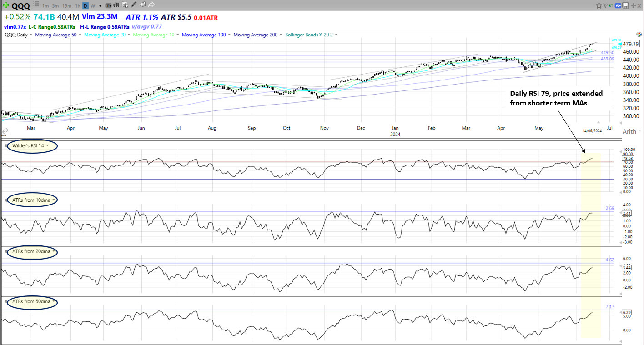Screen dimensions: 644x345
Task: Select the pencil drawing tools icon
Action: (x=134, y=5)
